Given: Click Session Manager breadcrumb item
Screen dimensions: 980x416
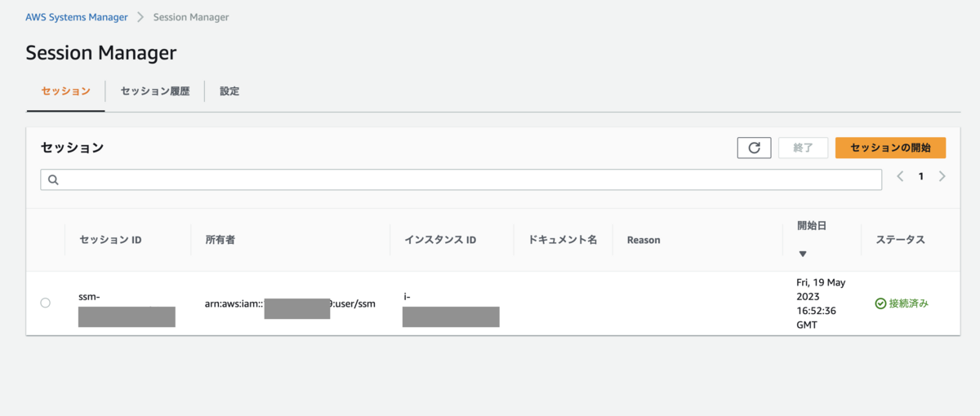Looking at the screenshot, I should click(191, 17).
